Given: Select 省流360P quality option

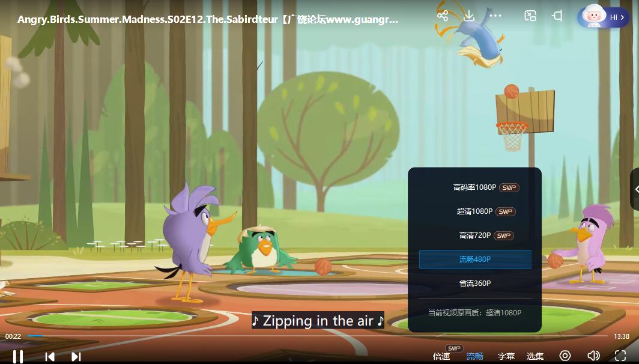Looking at the screenshot, I should [475, 284].
